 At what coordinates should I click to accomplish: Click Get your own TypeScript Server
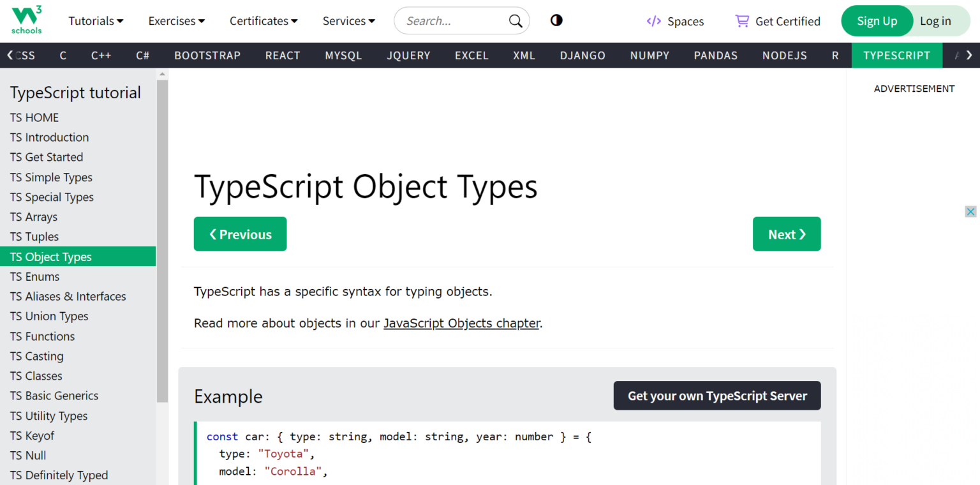tap(716, 396)
